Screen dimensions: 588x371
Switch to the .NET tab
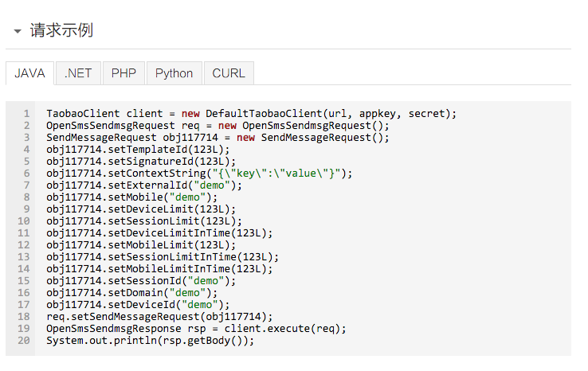(78, 73)
